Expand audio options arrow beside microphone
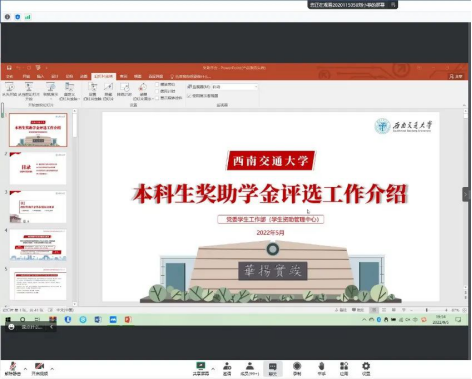Image resolution: width=472 pixels, height=379 pixels. [x=25, y=369]
